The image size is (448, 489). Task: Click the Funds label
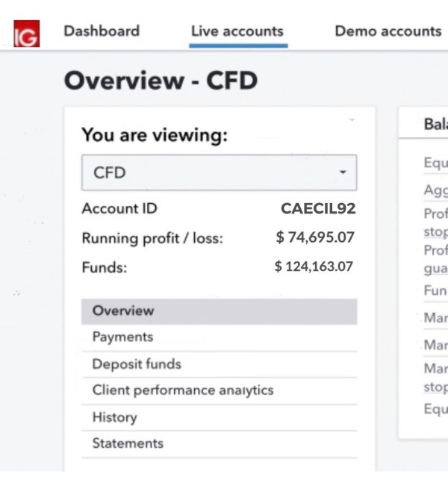pos(105,267)
